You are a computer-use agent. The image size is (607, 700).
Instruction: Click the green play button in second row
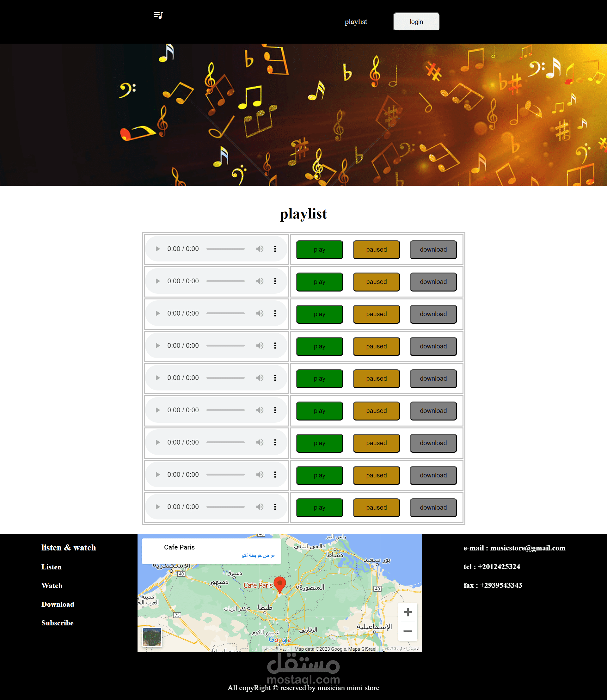pyautogui.click(x=319, y=282)
